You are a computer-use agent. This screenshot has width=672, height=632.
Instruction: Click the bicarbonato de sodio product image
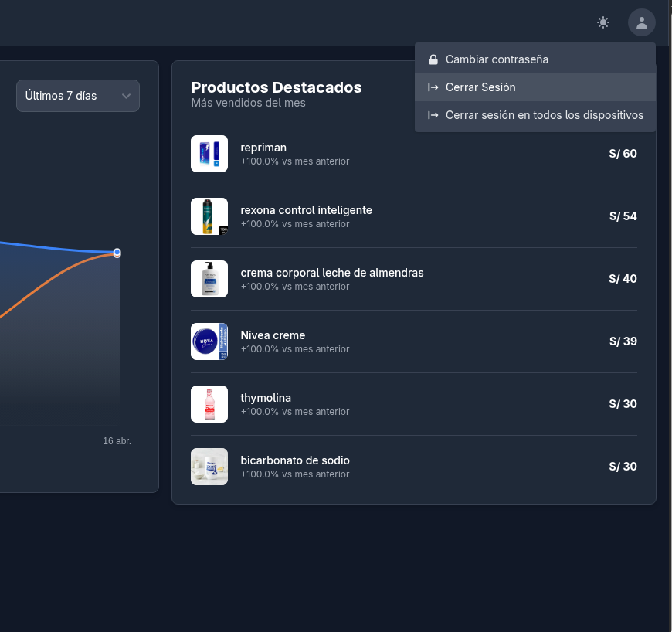209,467
